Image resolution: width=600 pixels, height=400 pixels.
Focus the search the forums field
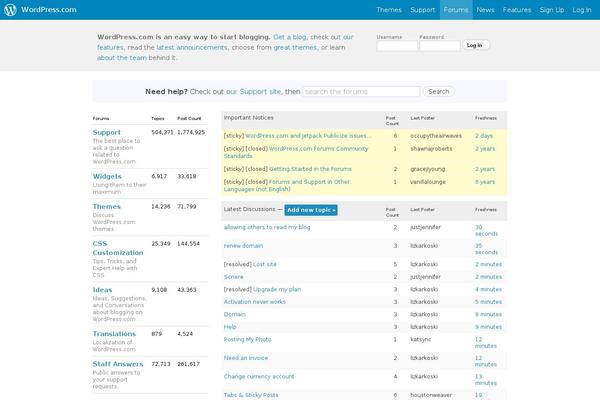[x=361, y=91]
